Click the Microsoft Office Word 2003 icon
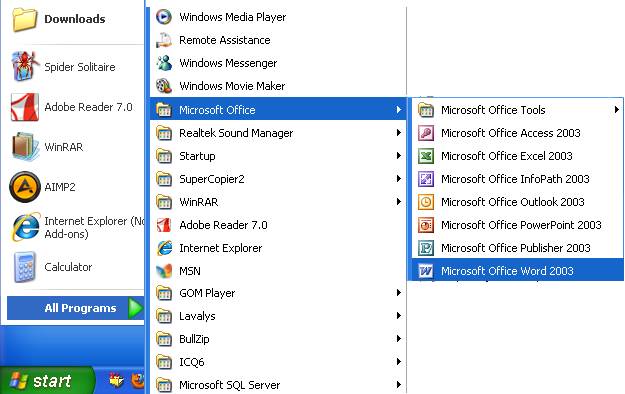The width and height of the screenshot is (625, 394). pyautogui.click(x=426, y=271)
